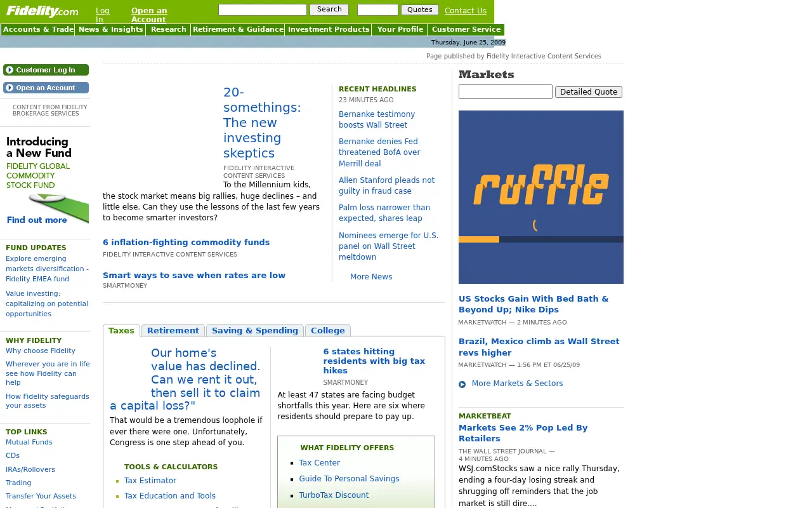
Task: Open Palm loss narrower than expected headline
Action: click(384, 213)
